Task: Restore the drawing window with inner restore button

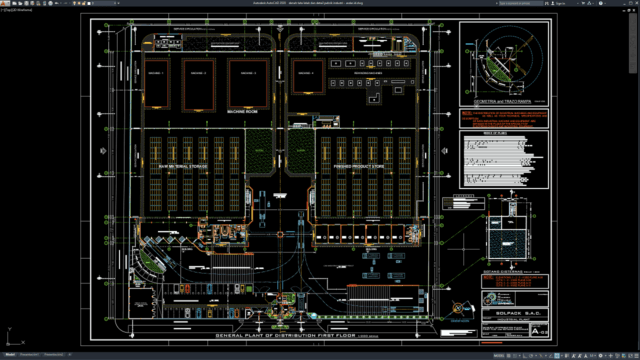Action: (x=629, y=10)
